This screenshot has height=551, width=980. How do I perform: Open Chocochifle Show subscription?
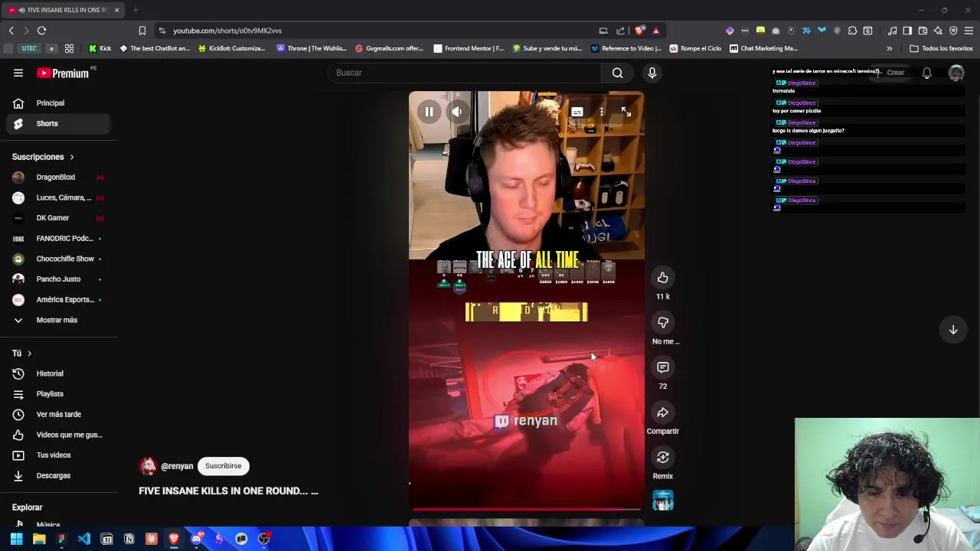pyautogui.click(x=58, y=259)
